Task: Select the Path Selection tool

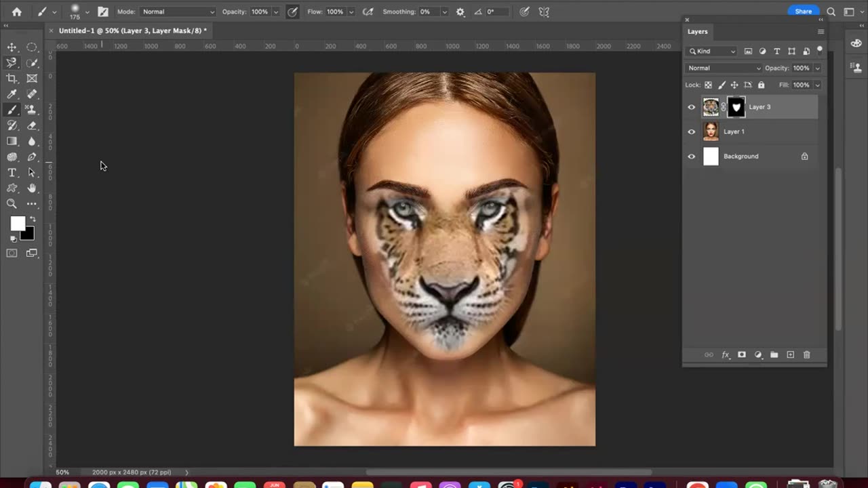Action: pyautogui.click(x=32, y=173)
